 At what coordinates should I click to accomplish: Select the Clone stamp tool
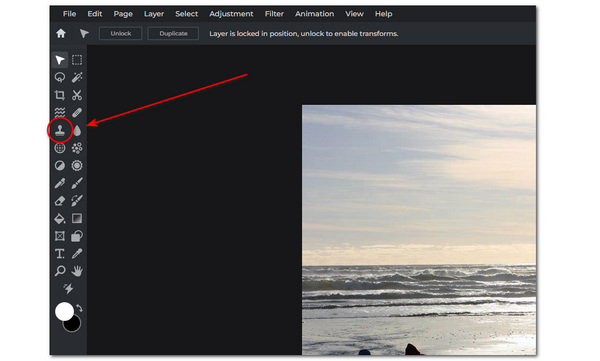(x=60, y=130)
